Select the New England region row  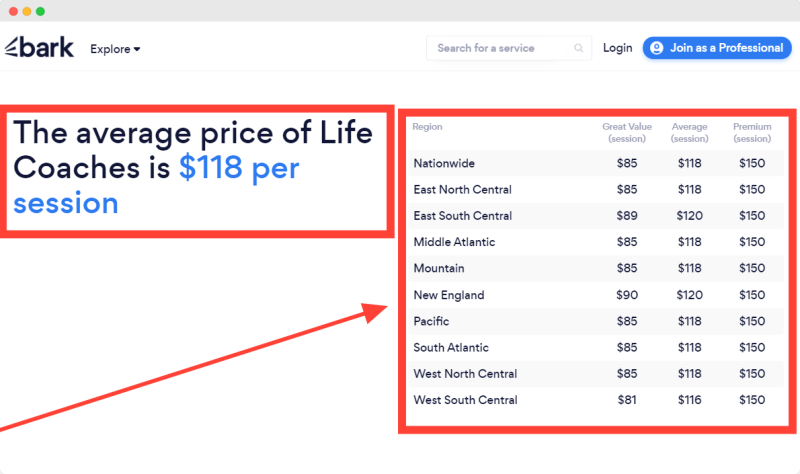click(595, 295)
